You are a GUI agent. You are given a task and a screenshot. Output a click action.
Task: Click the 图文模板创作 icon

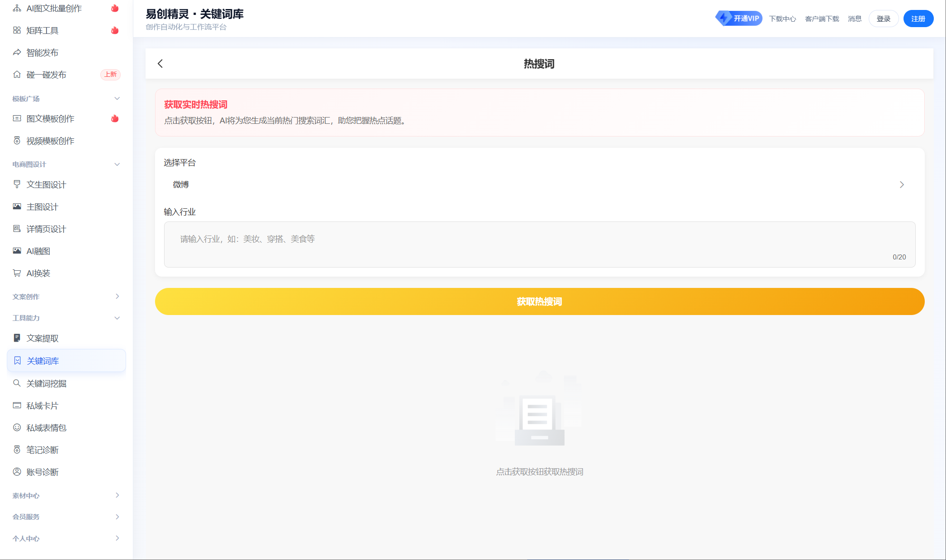coord(17,118)
